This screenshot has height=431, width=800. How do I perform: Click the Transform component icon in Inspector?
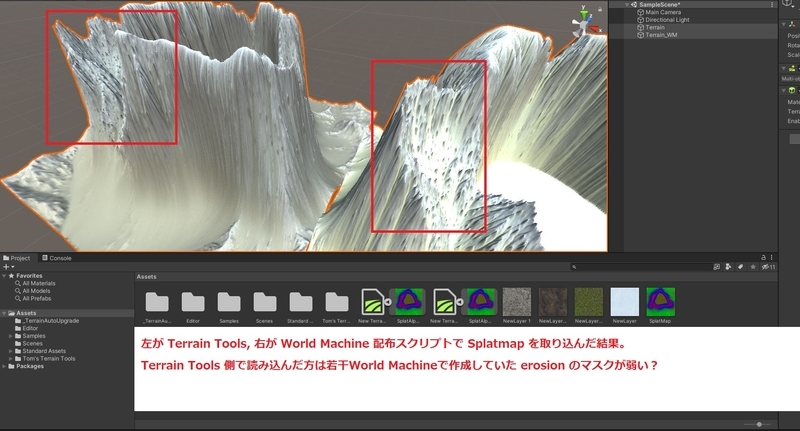pyautogui.click(x=792, y=24)
